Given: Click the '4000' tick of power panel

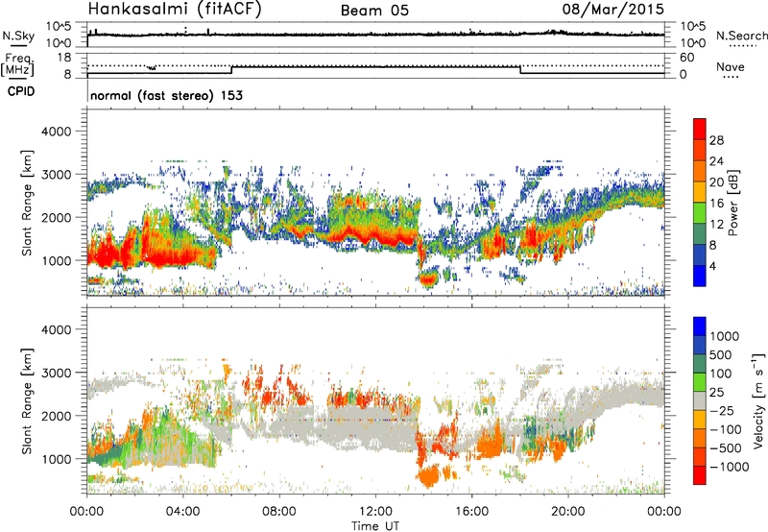Looking at the screenshot, I should point(56,132).
